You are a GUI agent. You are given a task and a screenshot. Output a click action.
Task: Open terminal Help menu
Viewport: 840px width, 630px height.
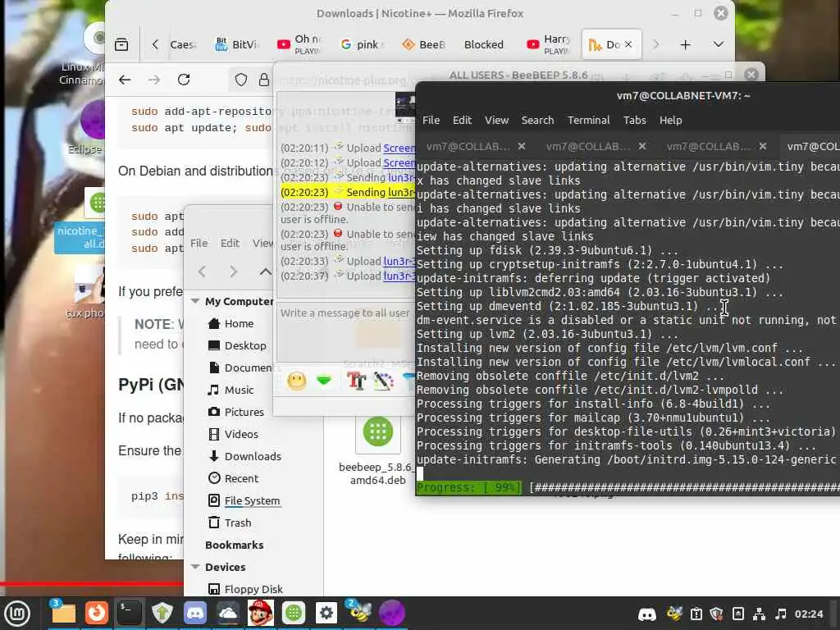[670, 120]
